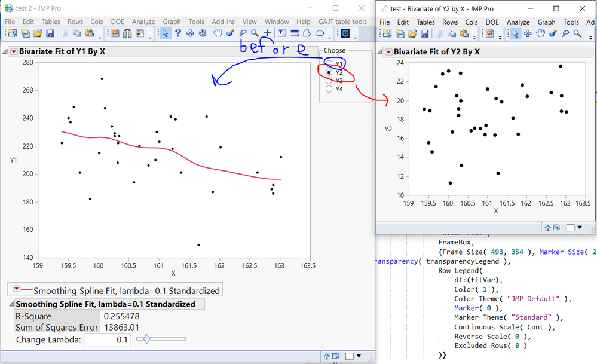Select the Y4 radio button

329,89
